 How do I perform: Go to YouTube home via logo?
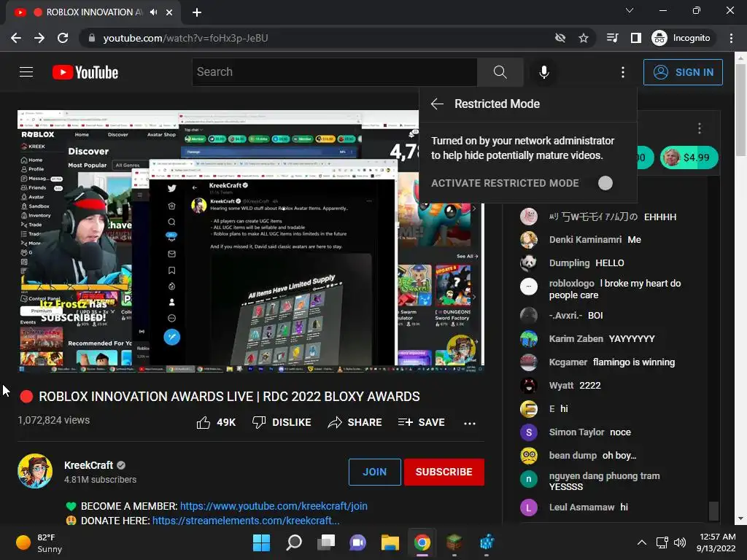(x=85, y=72)
